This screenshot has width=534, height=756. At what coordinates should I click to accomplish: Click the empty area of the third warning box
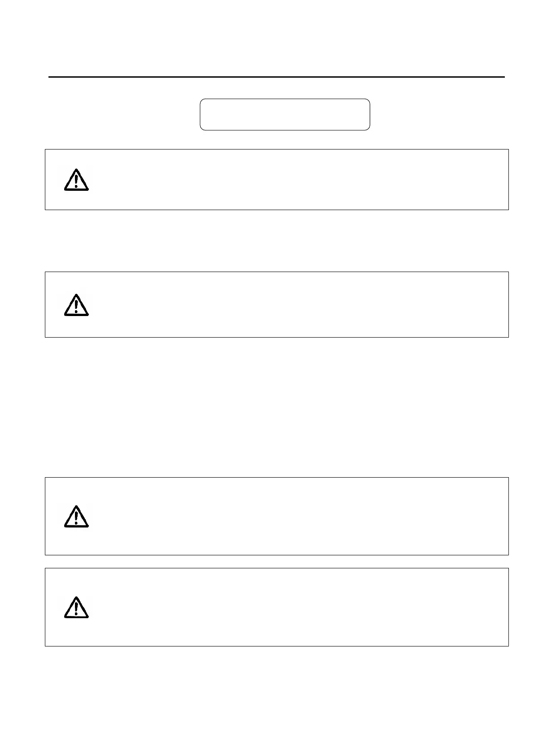tap(296, 516)
